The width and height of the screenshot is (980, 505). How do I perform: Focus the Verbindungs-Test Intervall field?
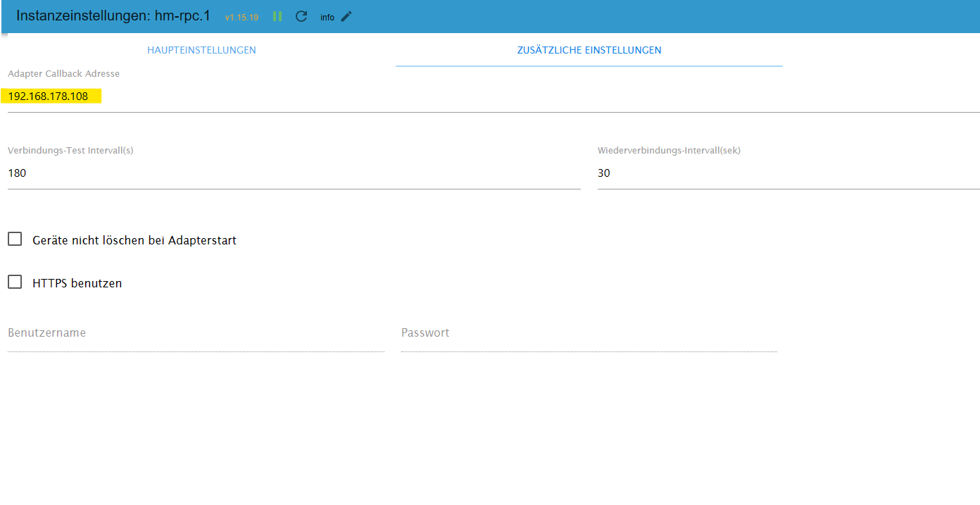294,174
